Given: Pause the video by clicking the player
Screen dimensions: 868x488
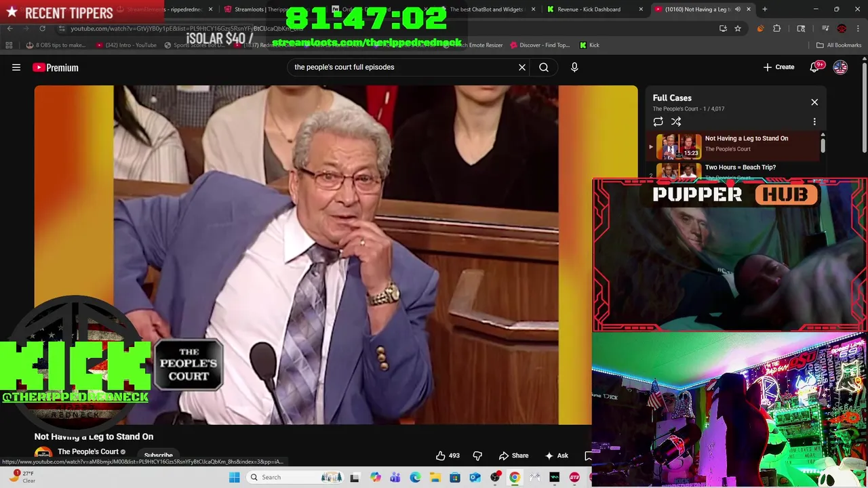Looking at the screenshot, I should [x=312, y=255].
